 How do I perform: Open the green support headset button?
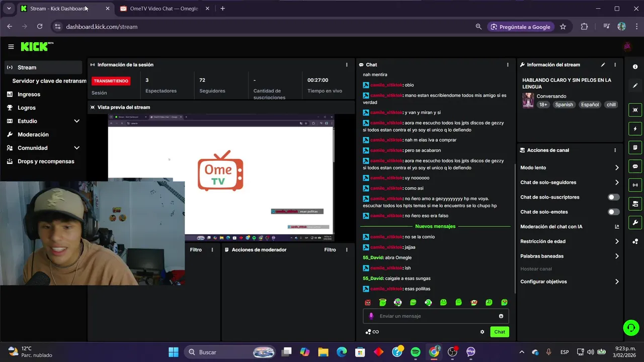(x=630, y=328)
